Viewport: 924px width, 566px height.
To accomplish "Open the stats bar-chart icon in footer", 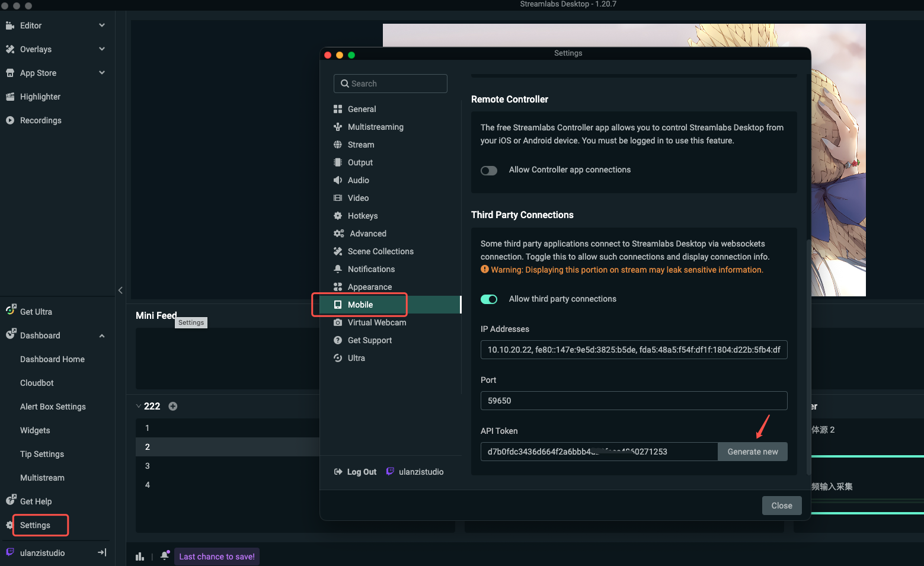I will click(x=140, y=557).
